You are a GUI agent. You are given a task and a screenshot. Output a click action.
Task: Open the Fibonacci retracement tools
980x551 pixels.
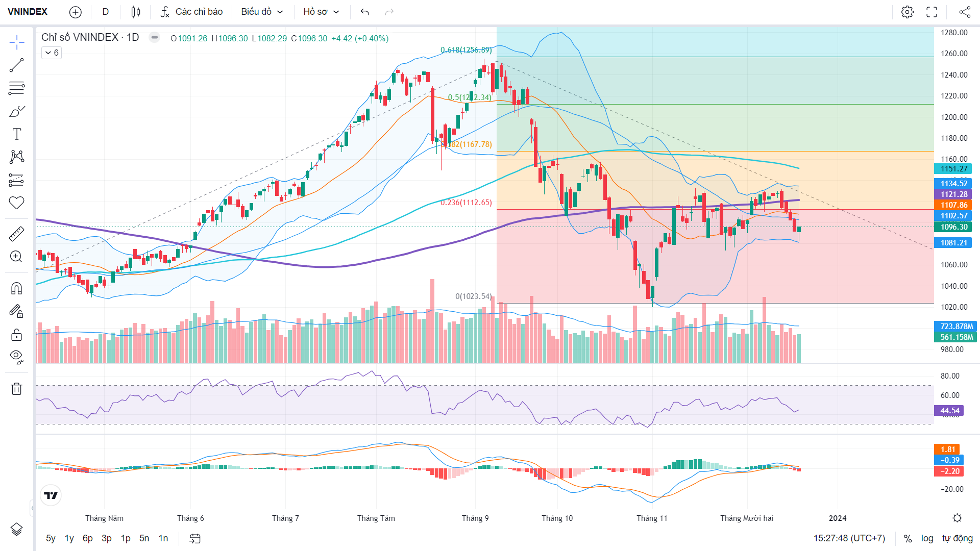tap(16, 88)
